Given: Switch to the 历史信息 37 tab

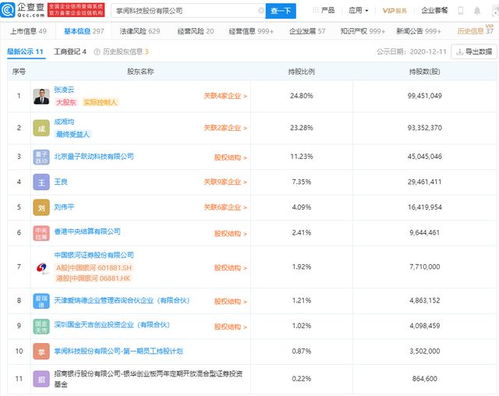Looking at the screenshot, I should pyautogui.click(x=475, y=31).
